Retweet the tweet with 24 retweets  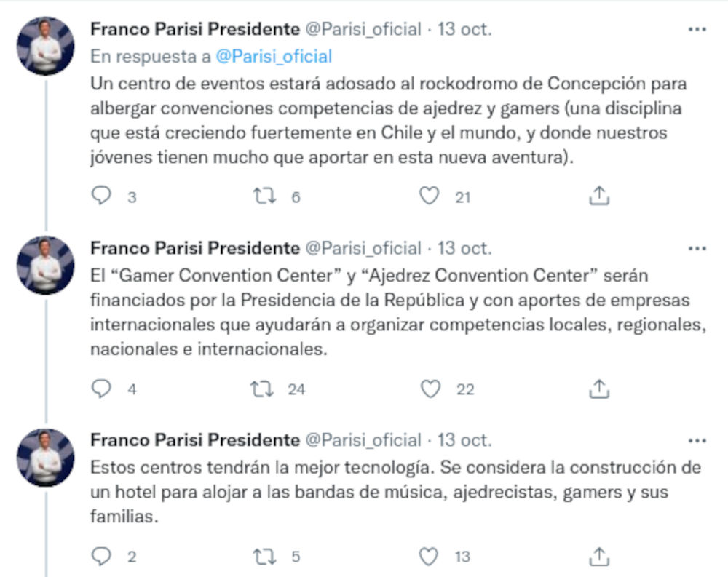[x=261, y=389]
